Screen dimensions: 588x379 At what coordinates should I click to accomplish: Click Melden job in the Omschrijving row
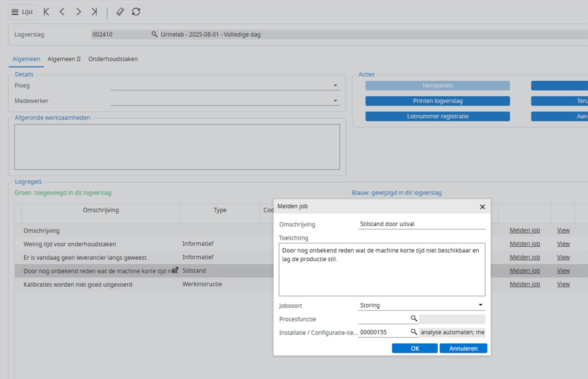pos(525,230)
